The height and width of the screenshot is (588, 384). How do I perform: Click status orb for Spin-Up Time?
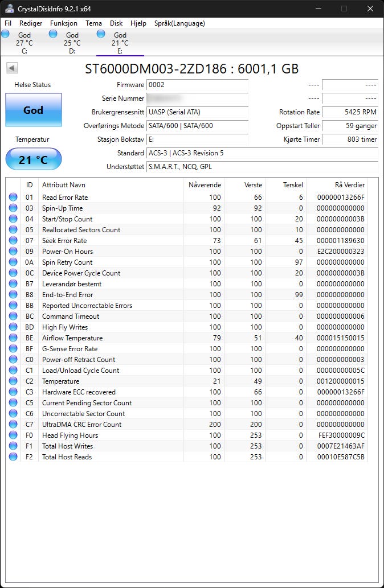click(13, 208)
